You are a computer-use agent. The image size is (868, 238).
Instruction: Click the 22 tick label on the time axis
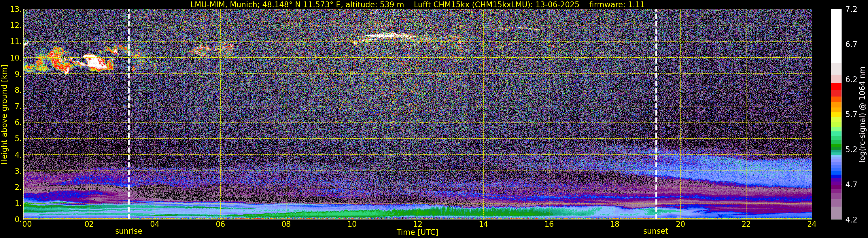[x=746, y=224]
